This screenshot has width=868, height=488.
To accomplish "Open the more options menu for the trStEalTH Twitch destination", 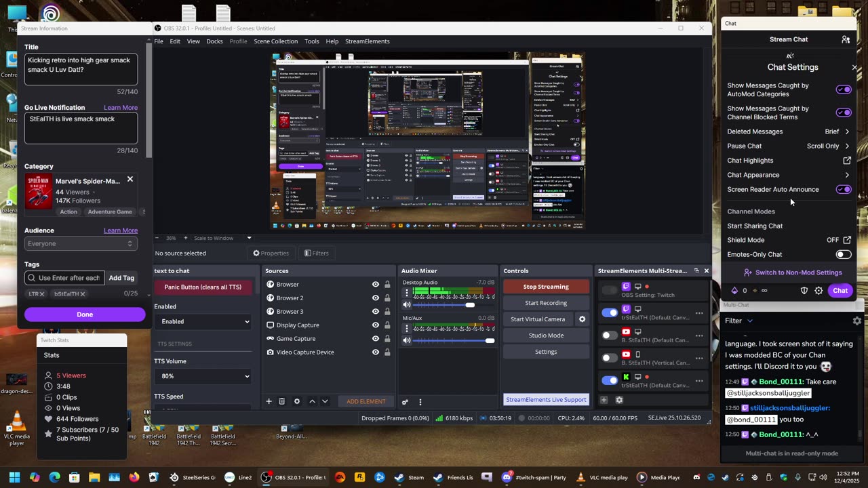I will pos(699,313).
